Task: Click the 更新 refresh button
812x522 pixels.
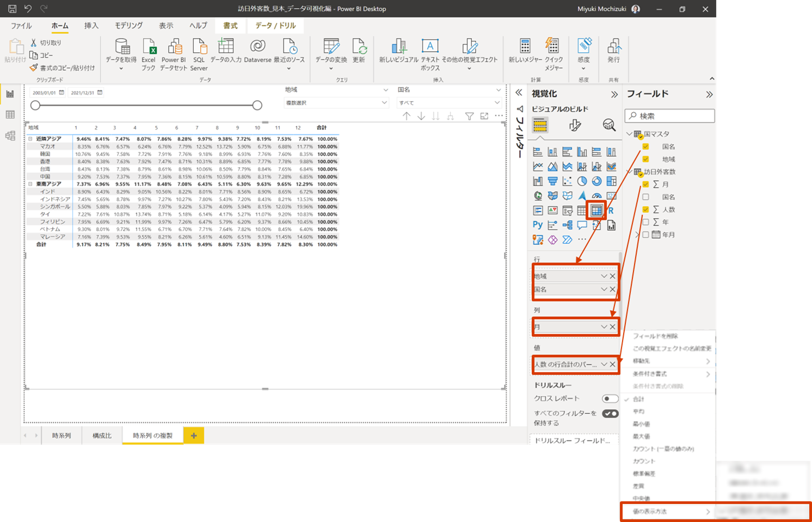Action: click(359, 51)
